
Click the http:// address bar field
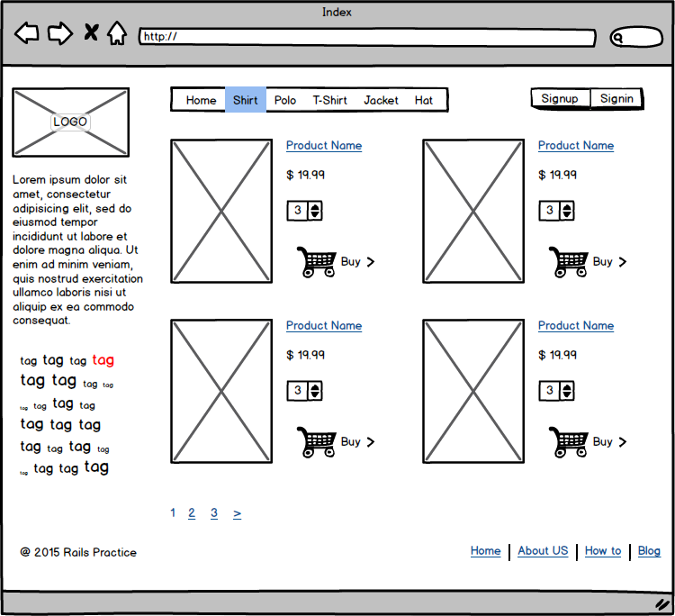367,37
